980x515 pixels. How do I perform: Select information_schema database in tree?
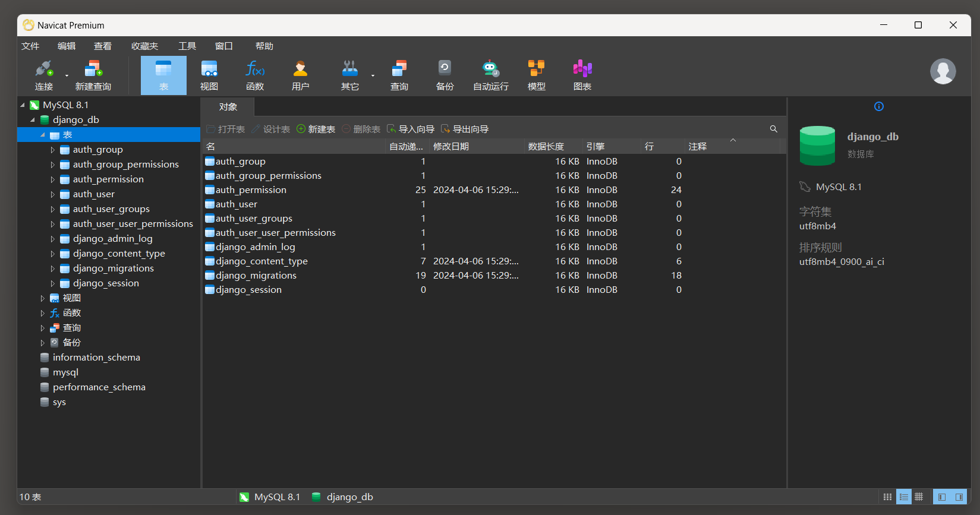pyautogui.click(x=96, y=358)
